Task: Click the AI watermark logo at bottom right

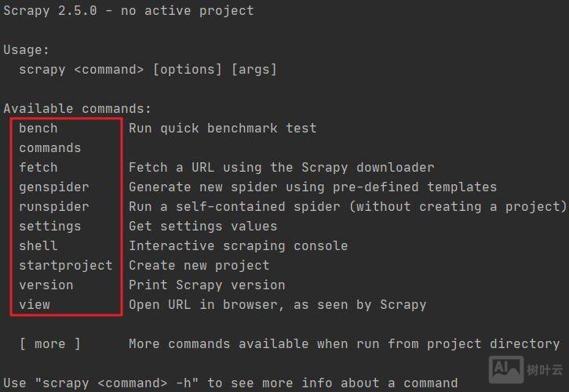Action: [506, 369]
